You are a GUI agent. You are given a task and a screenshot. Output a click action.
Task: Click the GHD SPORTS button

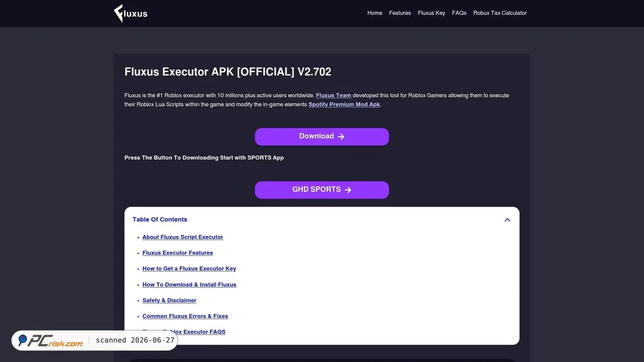tap(321, 190)
